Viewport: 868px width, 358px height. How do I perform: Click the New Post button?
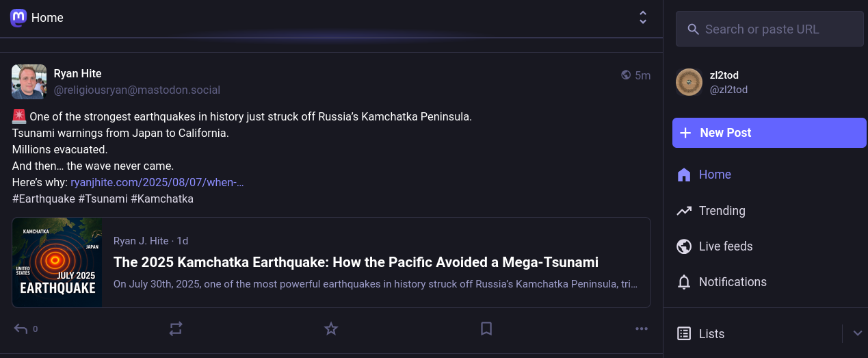click(769, 133)
